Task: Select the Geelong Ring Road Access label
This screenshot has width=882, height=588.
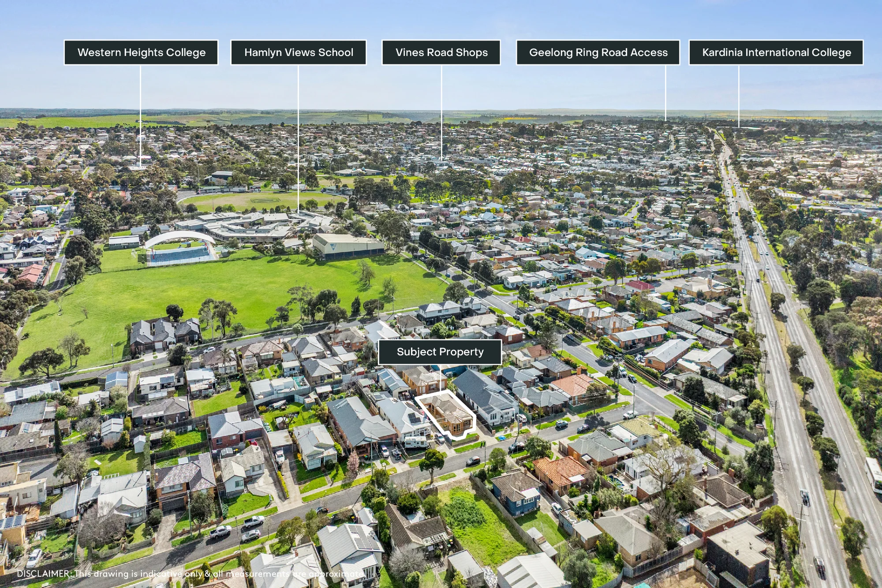Action: [x=598, y=52]
